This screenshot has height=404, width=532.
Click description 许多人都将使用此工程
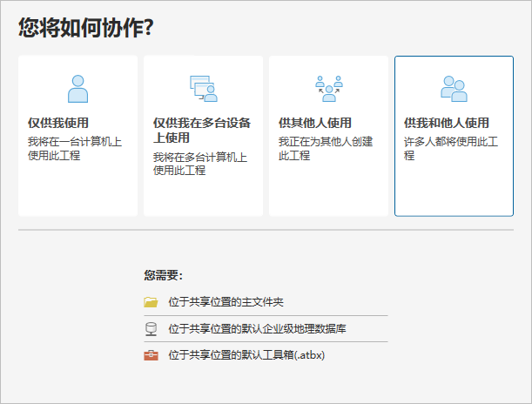pos(451,148)
